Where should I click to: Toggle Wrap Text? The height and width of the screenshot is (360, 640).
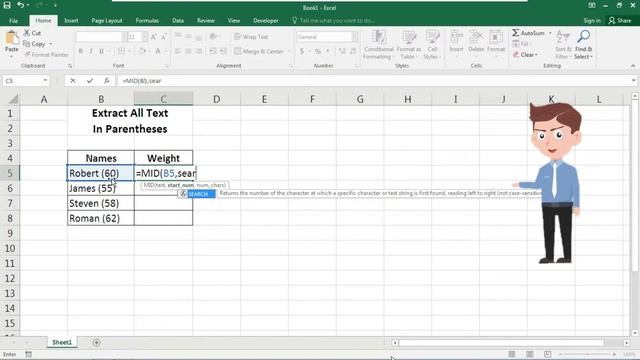point(251,37)
